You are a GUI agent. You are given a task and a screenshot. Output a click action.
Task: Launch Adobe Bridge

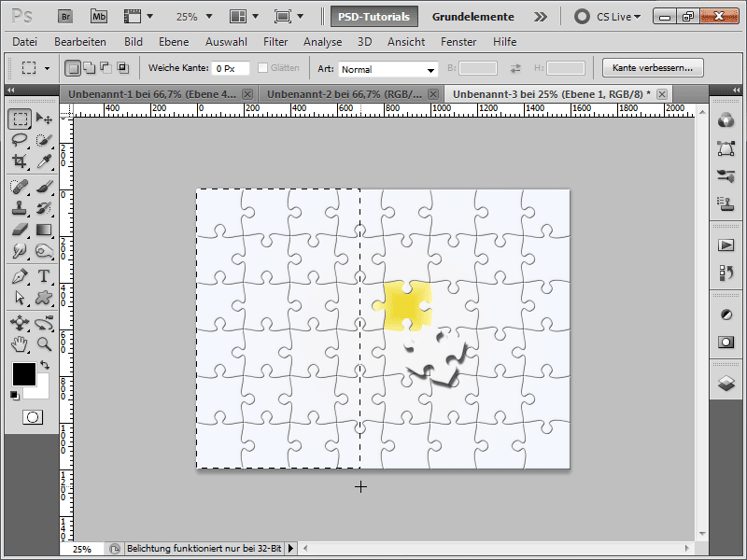(x=65, y=17)
